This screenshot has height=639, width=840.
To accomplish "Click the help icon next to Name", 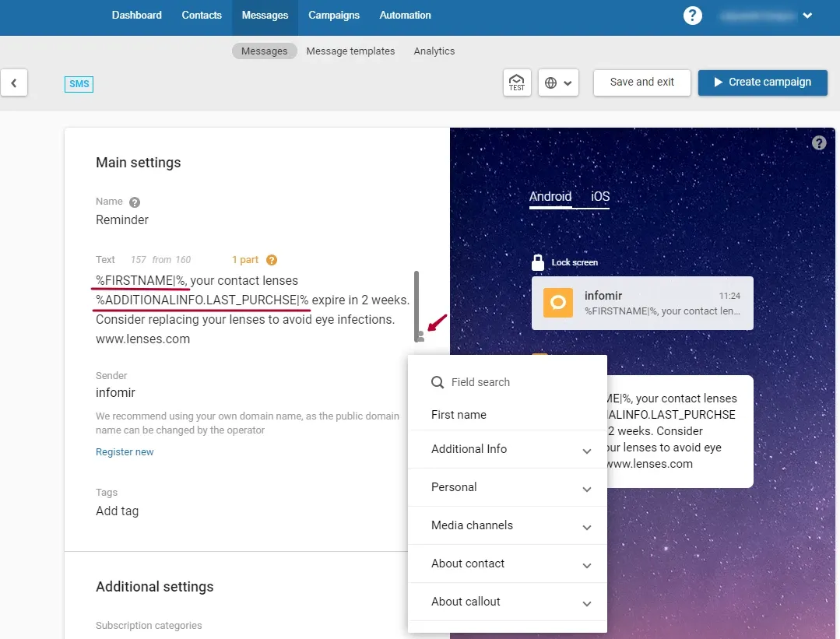I will pyautogui.click(x=135, y=202).
